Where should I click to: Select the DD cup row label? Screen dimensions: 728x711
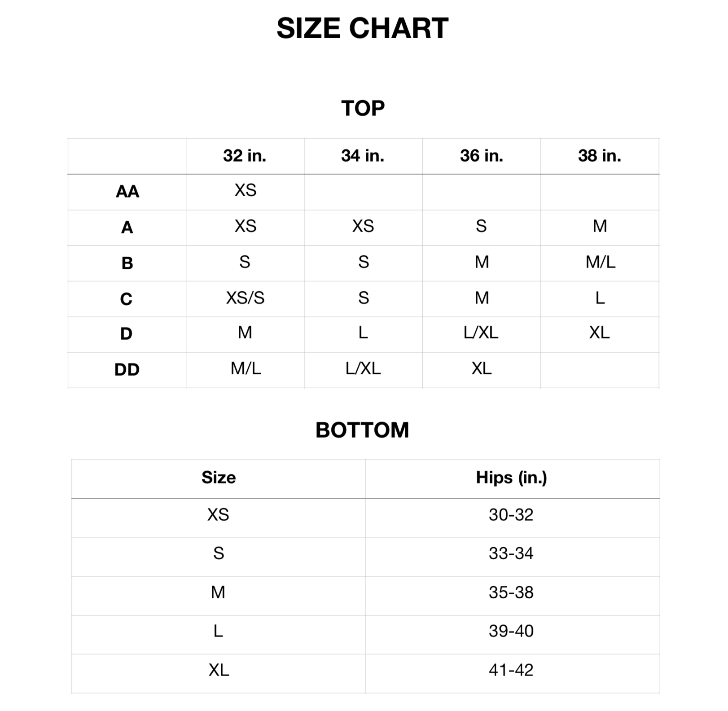pos(127,370)
